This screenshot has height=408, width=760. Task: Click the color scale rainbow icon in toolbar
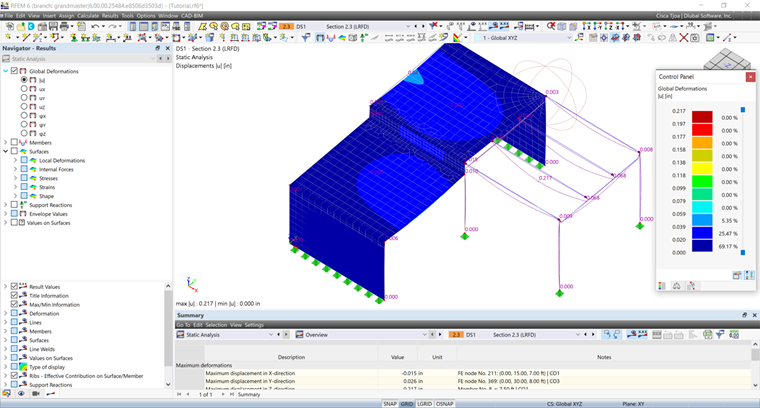(x=457, y=37)
